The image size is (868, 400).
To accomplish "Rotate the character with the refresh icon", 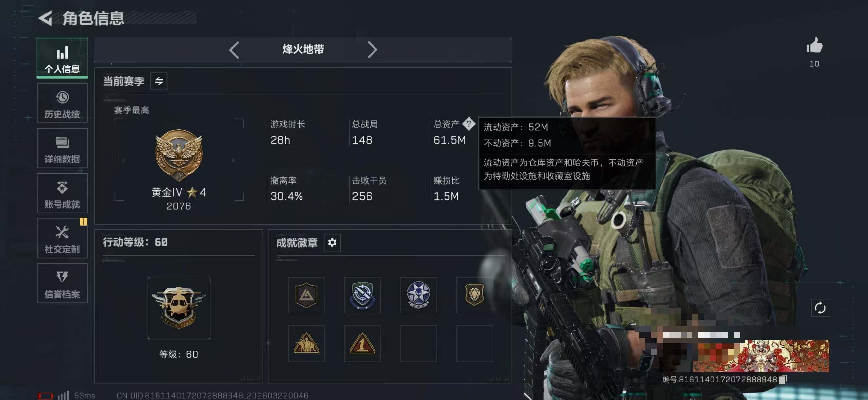I will (x=820, y=307).
